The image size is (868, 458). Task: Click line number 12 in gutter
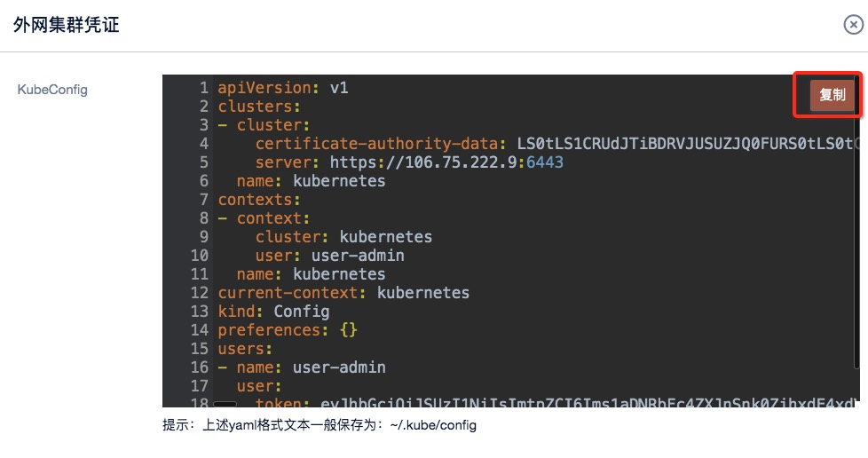point(200,293)
